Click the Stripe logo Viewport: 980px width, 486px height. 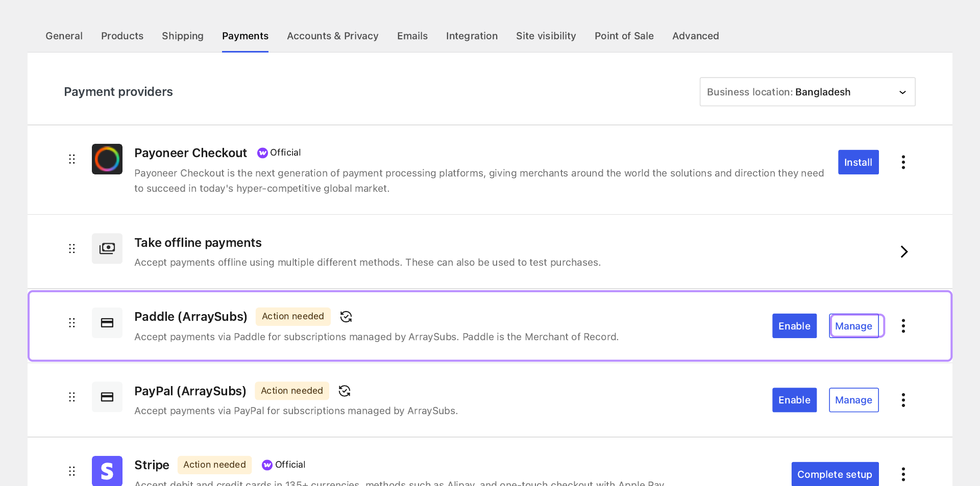click(x=107, y=471)
